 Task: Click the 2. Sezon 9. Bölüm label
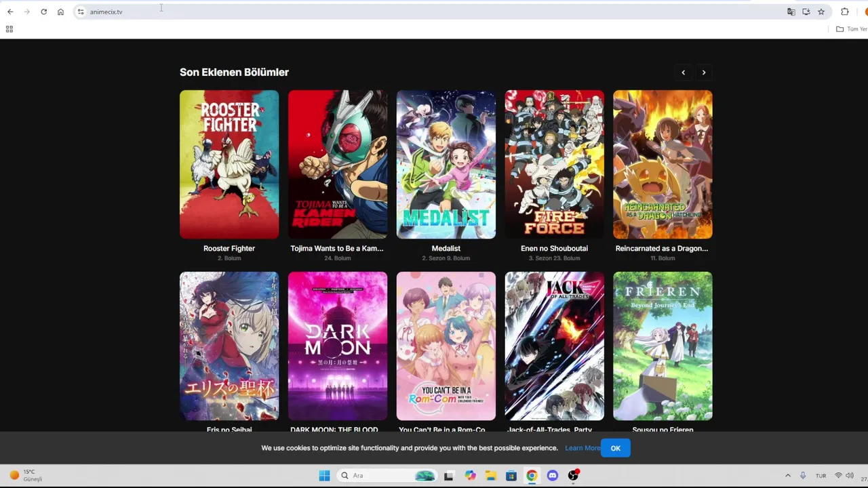coord(446,258)
